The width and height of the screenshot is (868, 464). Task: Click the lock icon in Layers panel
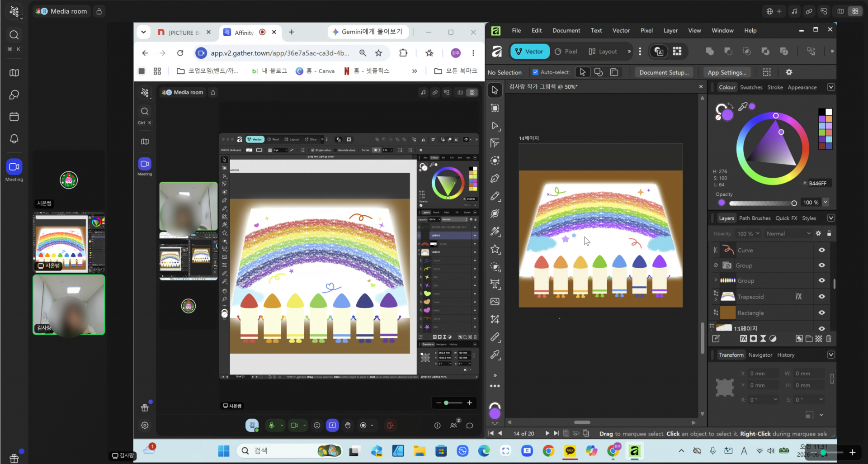(x=829, y=233)
